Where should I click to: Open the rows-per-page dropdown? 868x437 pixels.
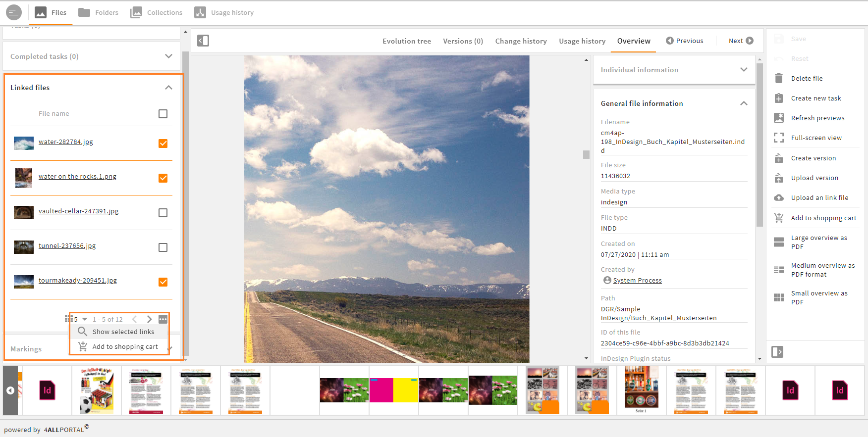tap(85, 319)
